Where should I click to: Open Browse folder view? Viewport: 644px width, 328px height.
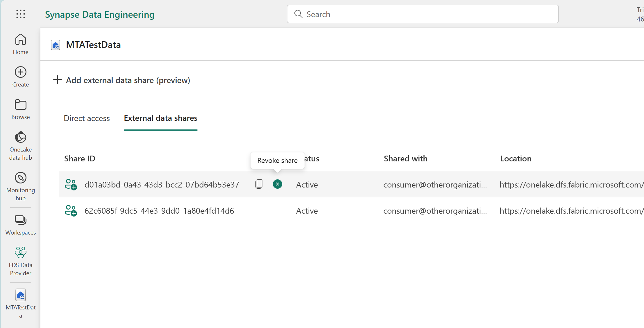coord(21,109)
